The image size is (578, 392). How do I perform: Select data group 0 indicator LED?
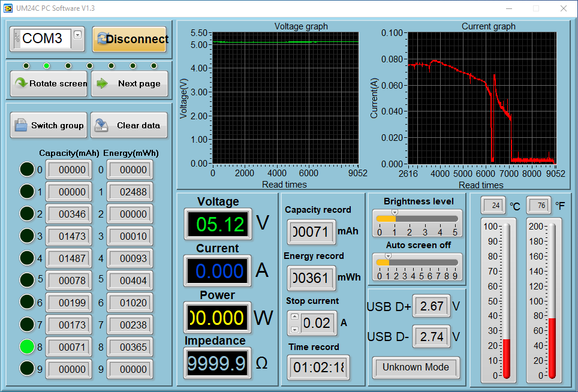(x=27, y=170)
